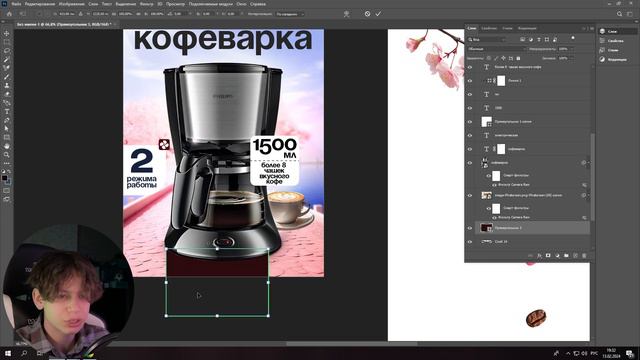Select the Path Selection arrow tool
This screenshot has width=640, height=360.
[x=7, y=129]
